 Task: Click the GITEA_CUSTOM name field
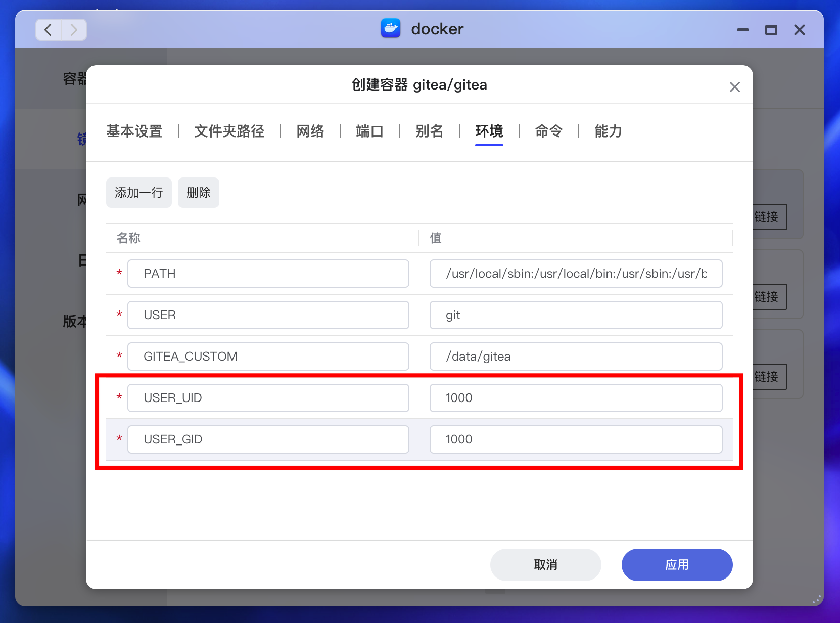click(x=268, y=357)
